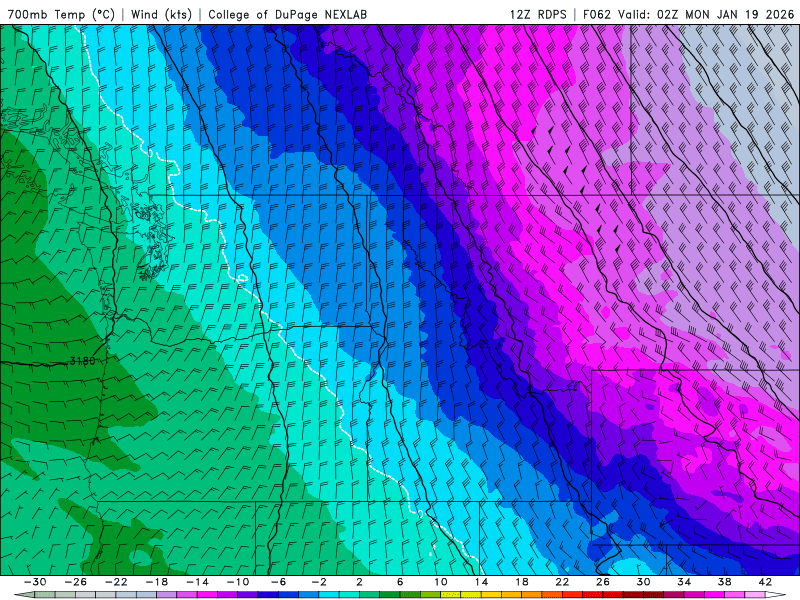The image size is (800, 600).
Task: Select the '-2' legend value
Action: pyautogui.click(x=319, y=582)
